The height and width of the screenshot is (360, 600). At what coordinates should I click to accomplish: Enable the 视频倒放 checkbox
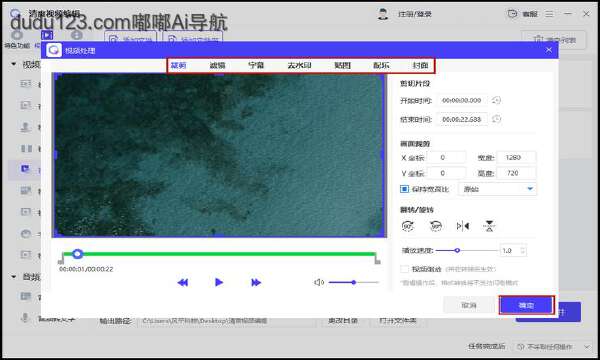click(404, 269)
